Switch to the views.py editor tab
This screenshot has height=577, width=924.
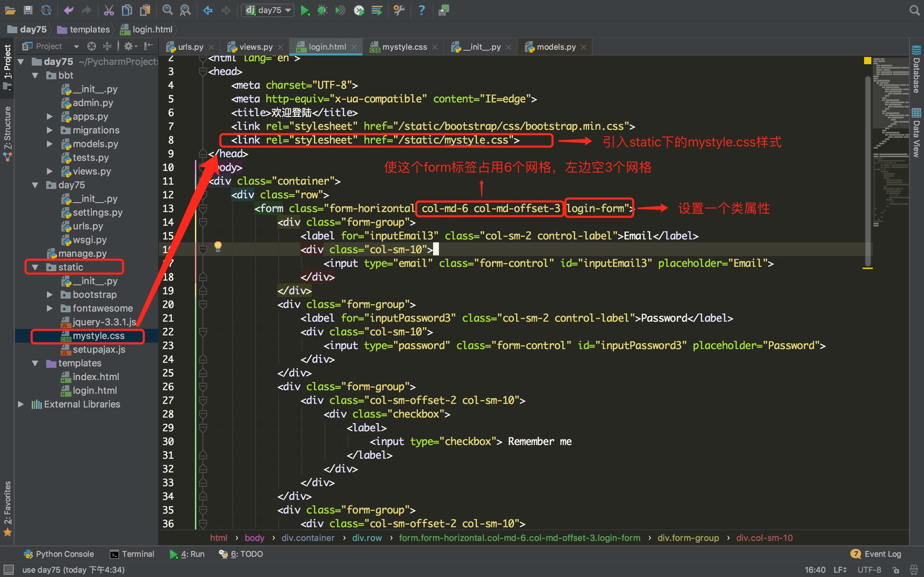tap(255, 47)
